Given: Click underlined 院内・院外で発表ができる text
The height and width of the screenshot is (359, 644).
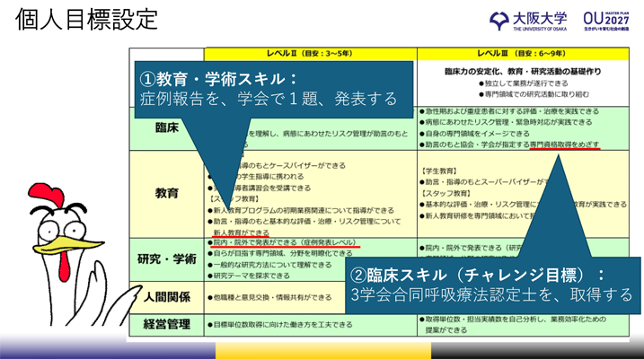Looking at the screenshot, I should [x=256, y=241].
